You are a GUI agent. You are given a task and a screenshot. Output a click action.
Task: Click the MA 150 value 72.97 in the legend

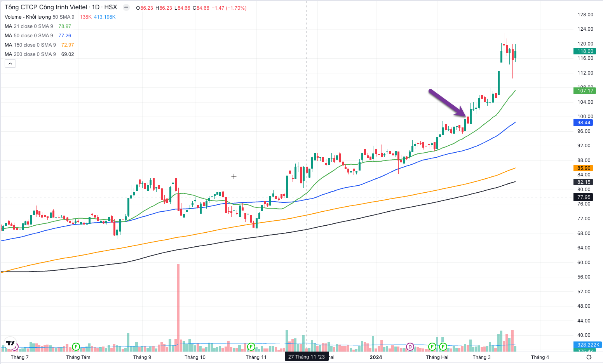(68, 45)
